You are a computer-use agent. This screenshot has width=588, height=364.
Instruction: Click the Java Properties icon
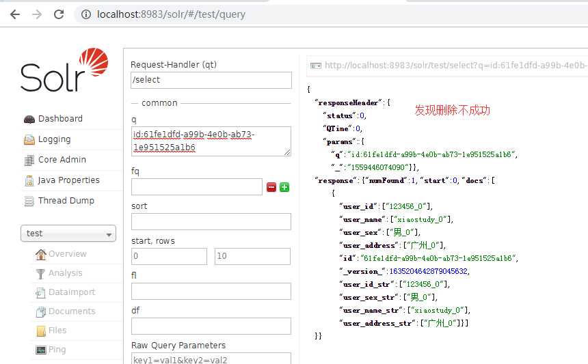click(x=29, y=181)
